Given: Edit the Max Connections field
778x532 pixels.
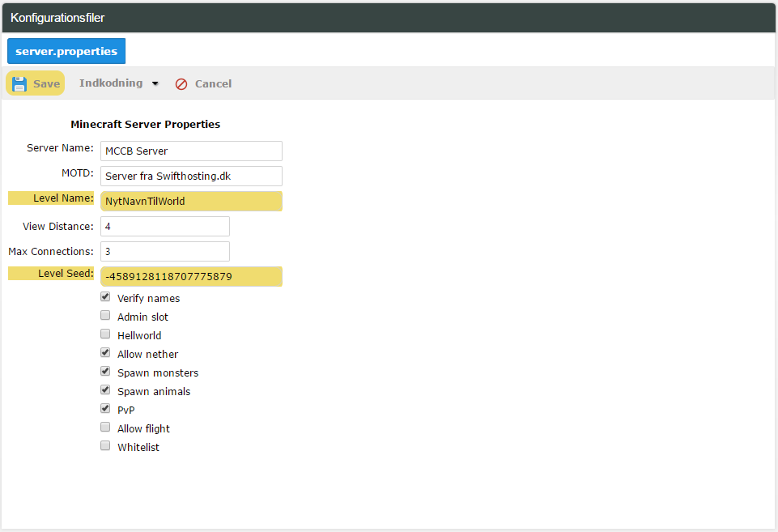Looking at the screenshot, I should coord(164,252).
